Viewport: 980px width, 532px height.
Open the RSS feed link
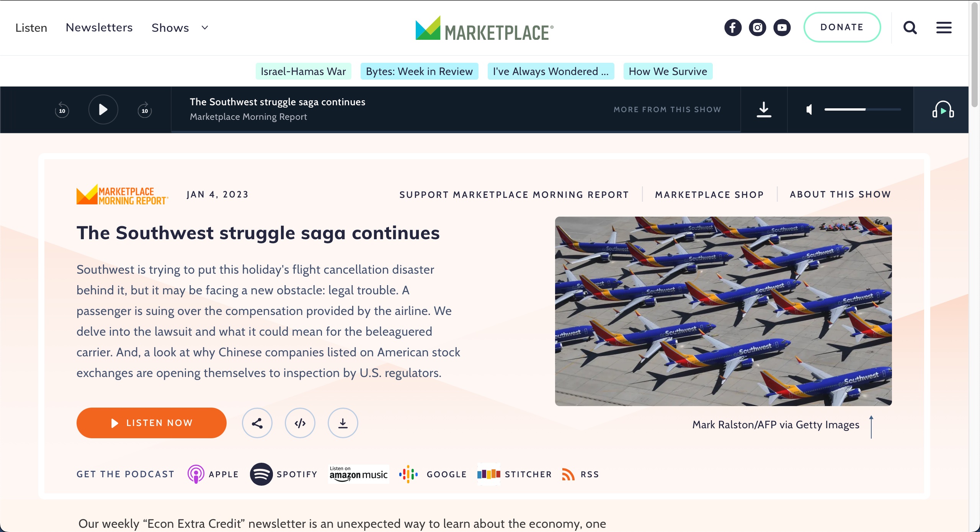pyautogui.click(x=580, y=474)
